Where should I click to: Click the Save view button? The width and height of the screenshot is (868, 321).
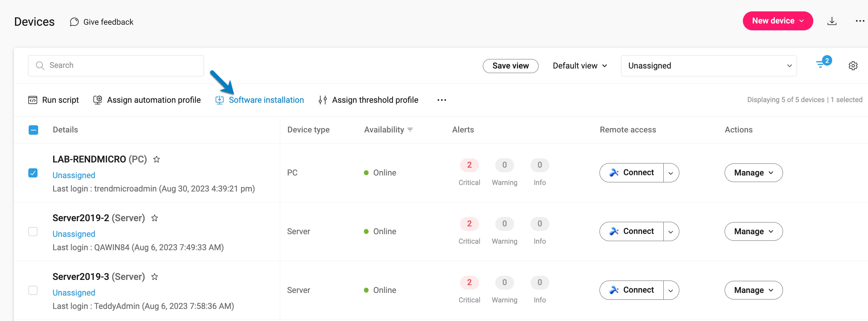point(511,66)
